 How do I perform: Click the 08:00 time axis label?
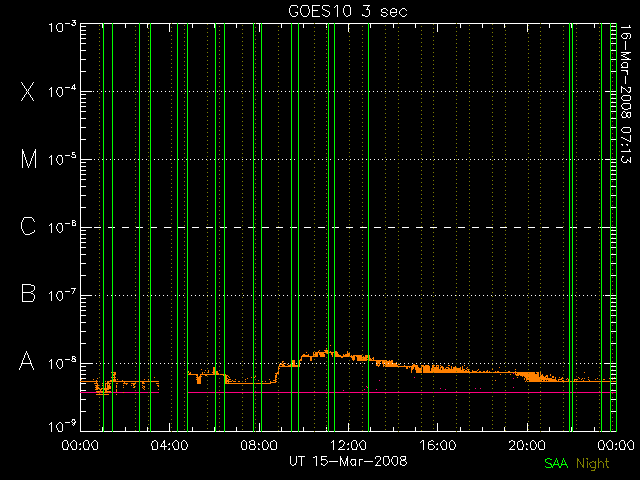259,445
